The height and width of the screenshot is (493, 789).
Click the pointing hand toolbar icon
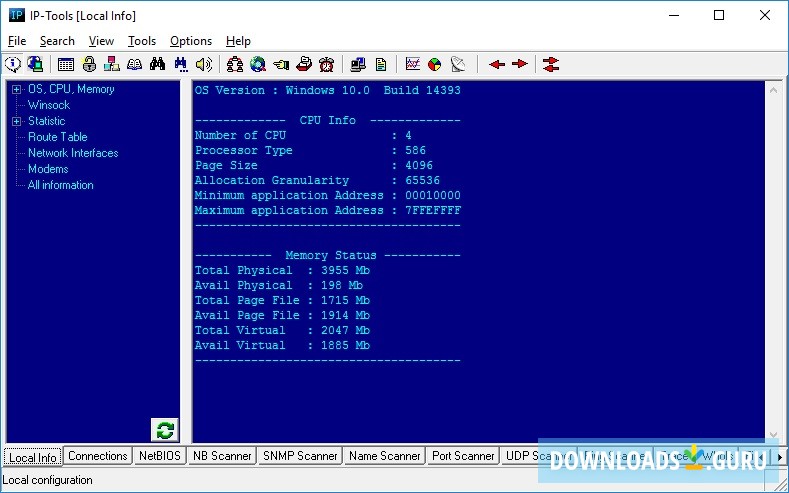coord(281,64)
